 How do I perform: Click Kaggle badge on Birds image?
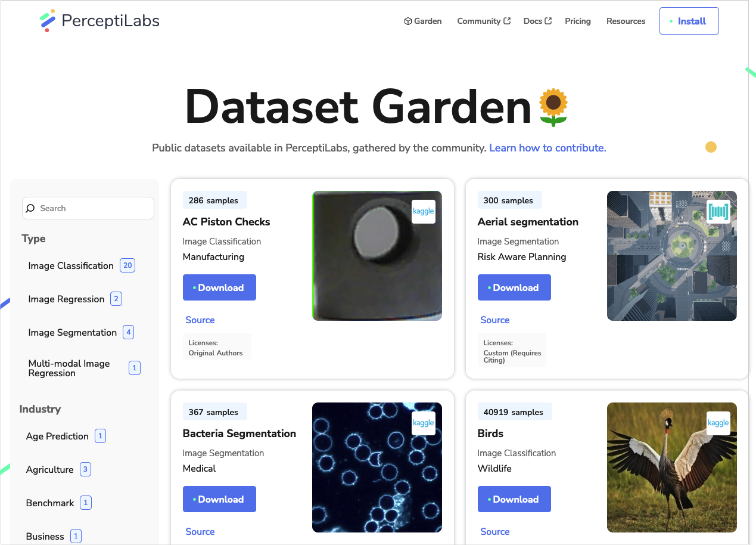718,423
